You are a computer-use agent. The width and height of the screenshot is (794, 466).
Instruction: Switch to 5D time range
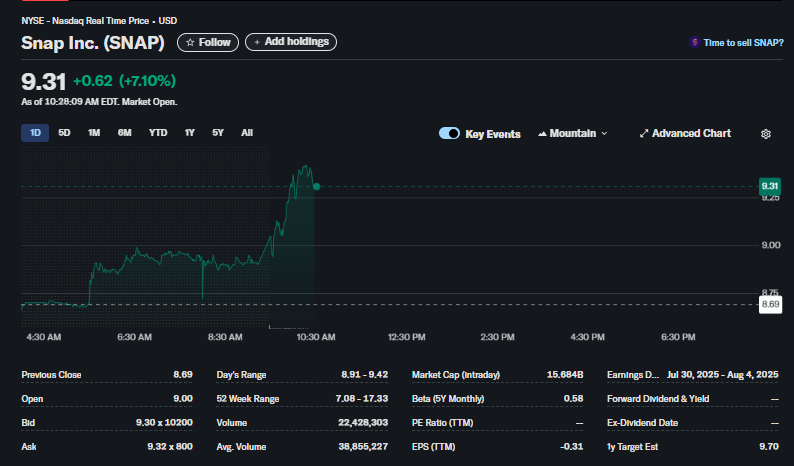tap(64, 133)
